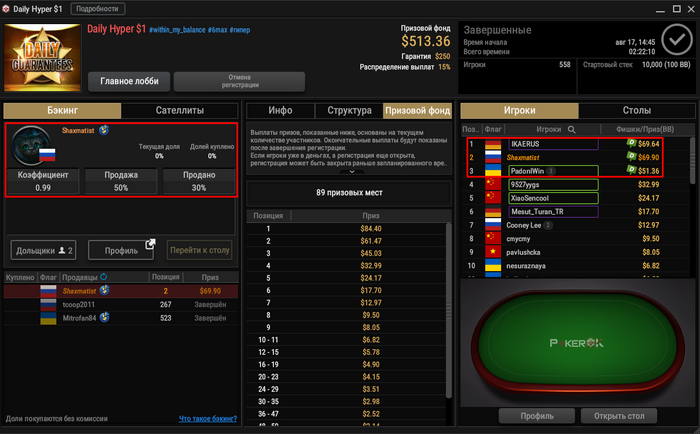
Task: Switch to the Сателлиты tab
Action: click(x=179, y=110)
